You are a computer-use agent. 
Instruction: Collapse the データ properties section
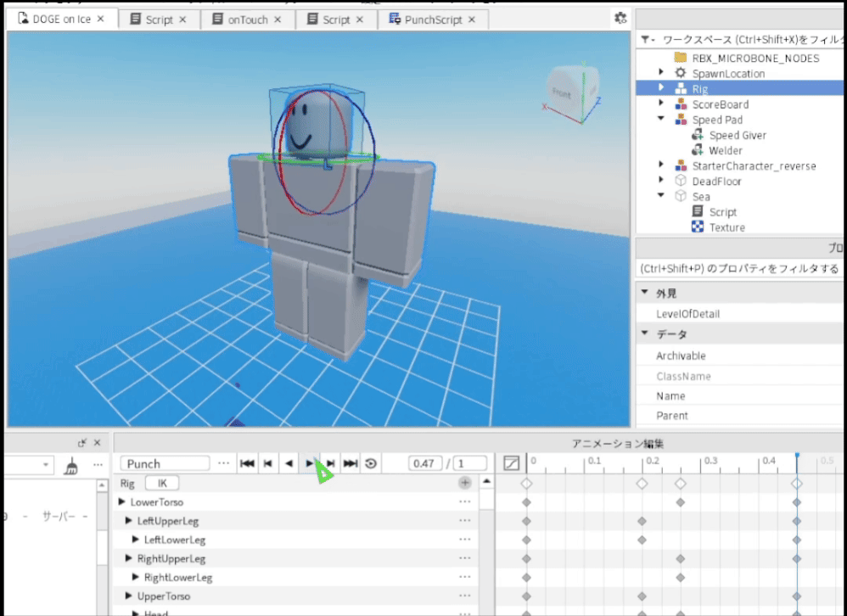click(644, 333)
